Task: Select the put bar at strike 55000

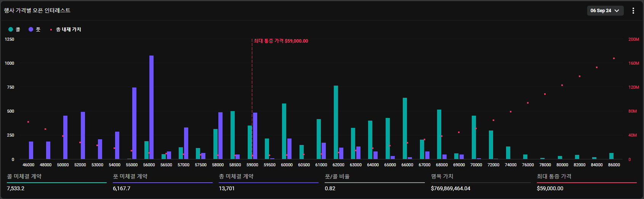Action: [134, 123]
